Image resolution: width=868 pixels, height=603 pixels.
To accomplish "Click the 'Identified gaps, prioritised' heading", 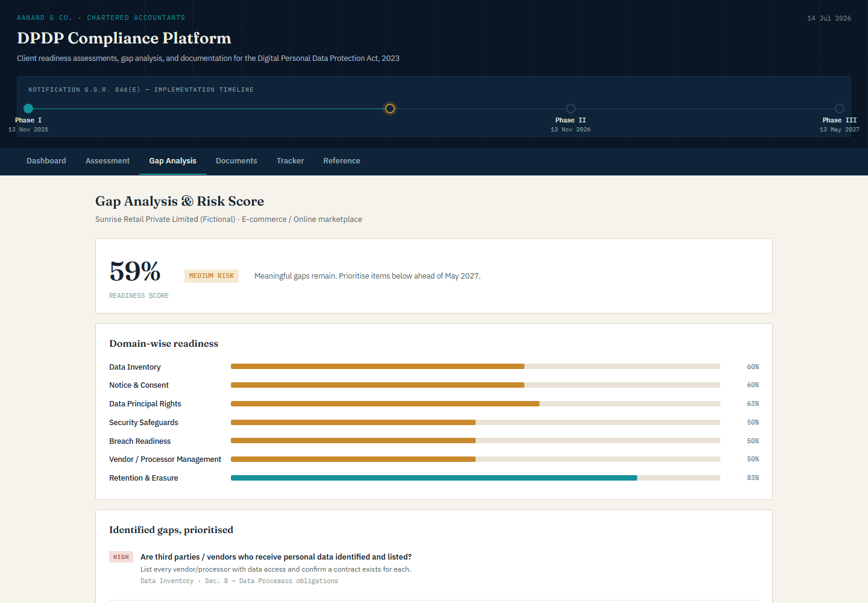I will pyautogui.click(x=171, y=530).
